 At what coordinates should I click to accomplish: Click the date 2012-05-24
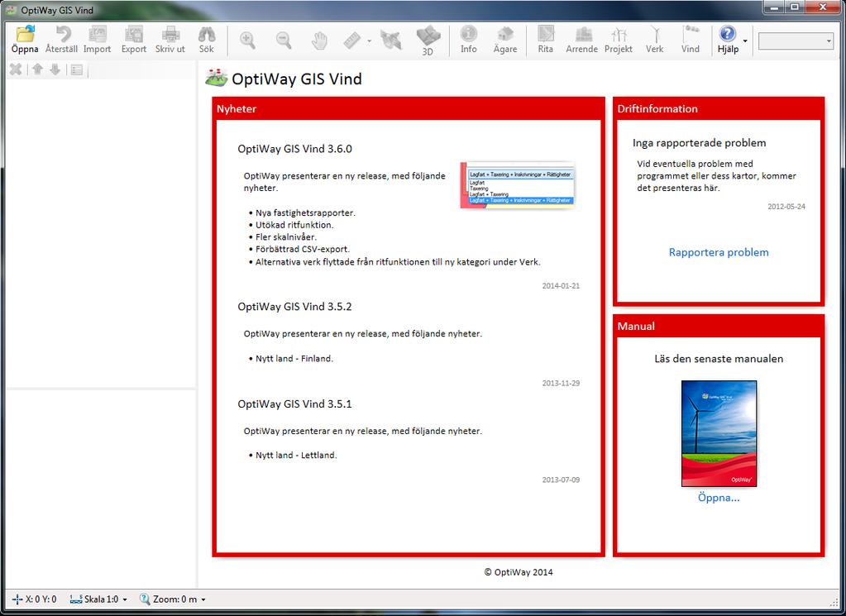click(x=786, y=207)
